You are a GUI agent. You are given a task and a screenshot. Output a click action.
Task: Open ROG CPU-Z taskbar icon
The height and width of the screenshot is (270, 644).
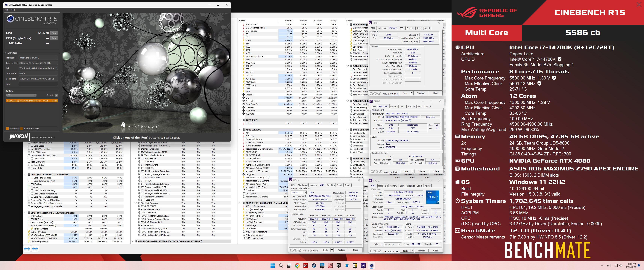coord(330,265)
